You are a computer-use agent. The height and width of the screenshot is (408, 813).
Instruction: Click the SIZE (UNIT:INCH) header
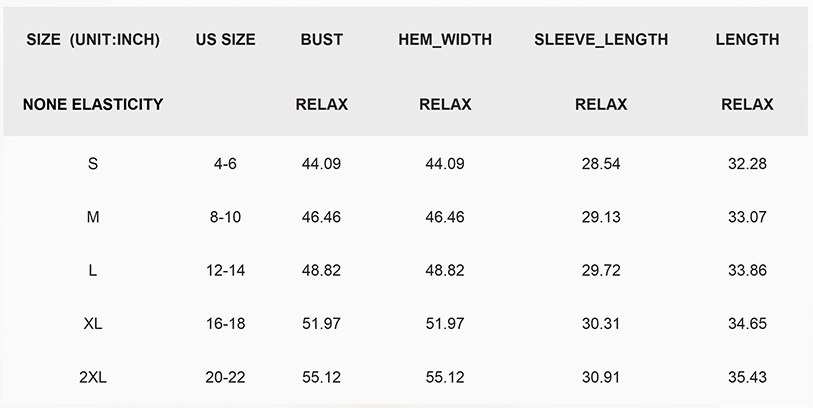coord(93,40)
